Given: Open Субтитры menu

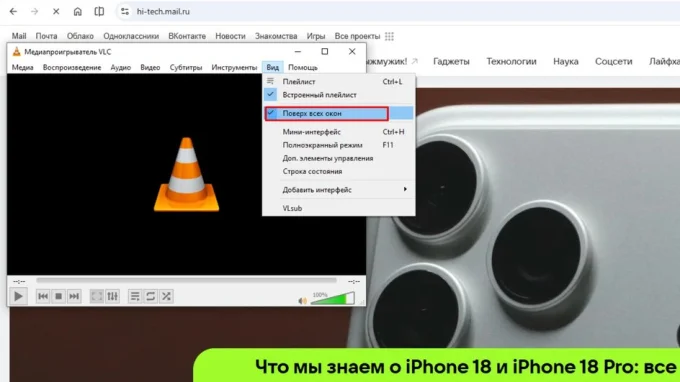Looking at the screenshot, I should click(186, 68).
